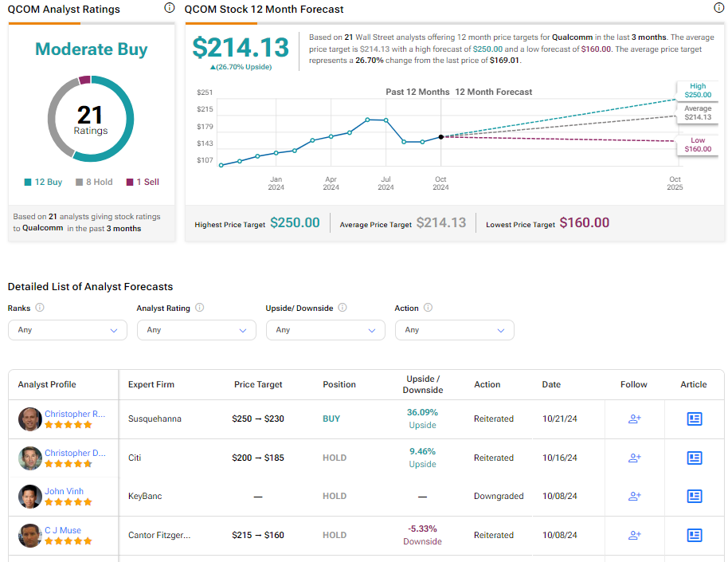Click info icon next to Ranks filter
This screenshot has height=562, width=728.
click(40, 308)
